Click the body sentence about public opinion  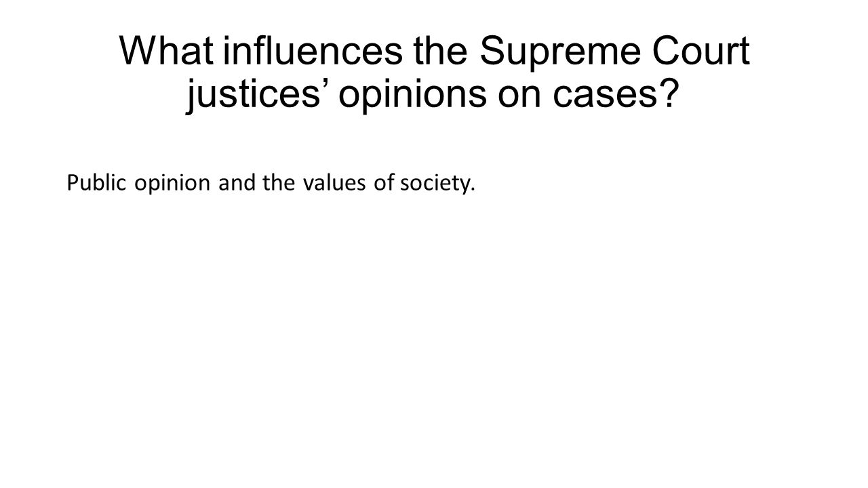click(269, 185)
